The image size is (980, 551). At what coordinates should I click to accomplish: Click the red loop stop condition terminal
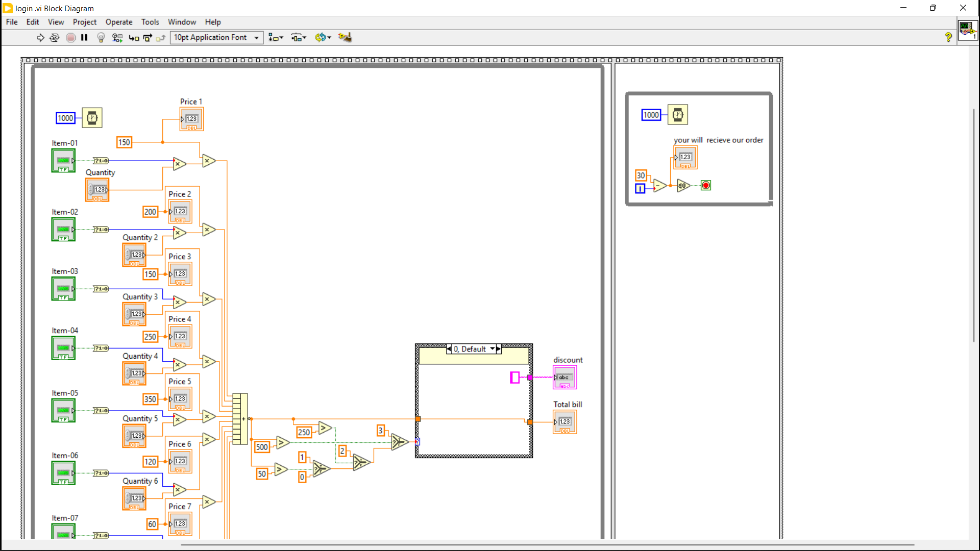coord(705,185)
